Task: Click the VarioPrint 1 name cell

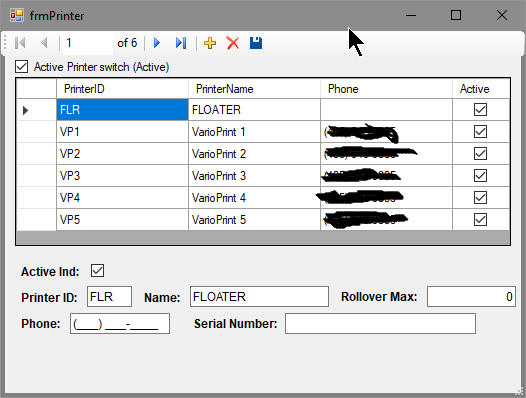Action: 254,132
